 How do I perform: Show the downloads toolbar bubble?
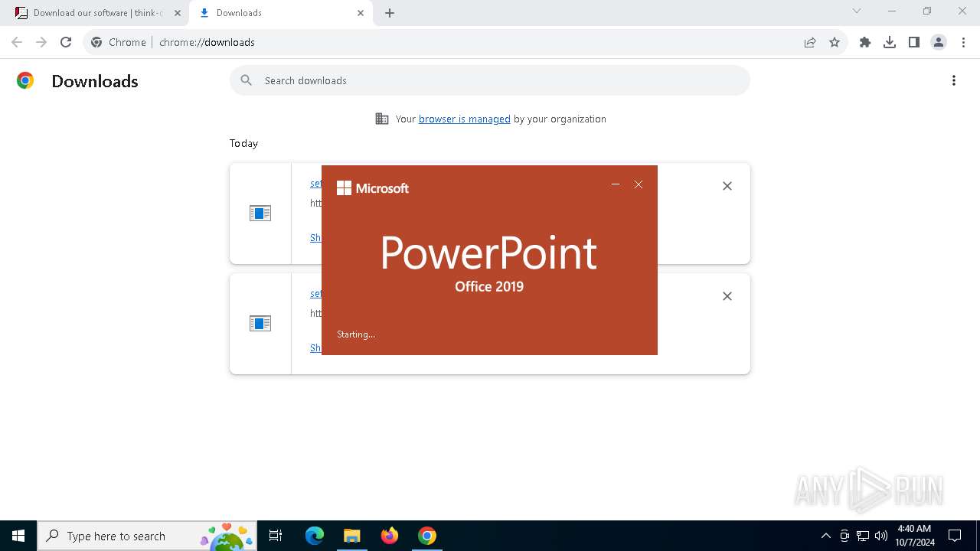coord(890,42)
